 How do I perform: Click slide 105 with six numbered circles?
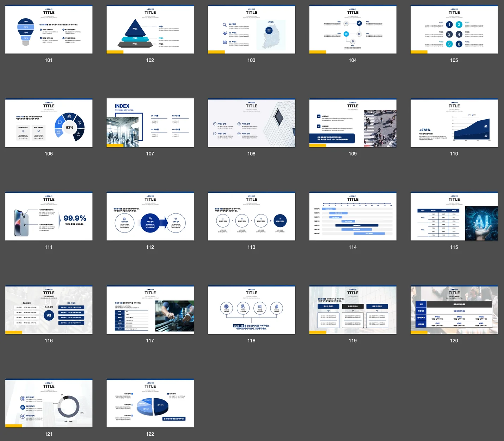(x=454, y=30)
